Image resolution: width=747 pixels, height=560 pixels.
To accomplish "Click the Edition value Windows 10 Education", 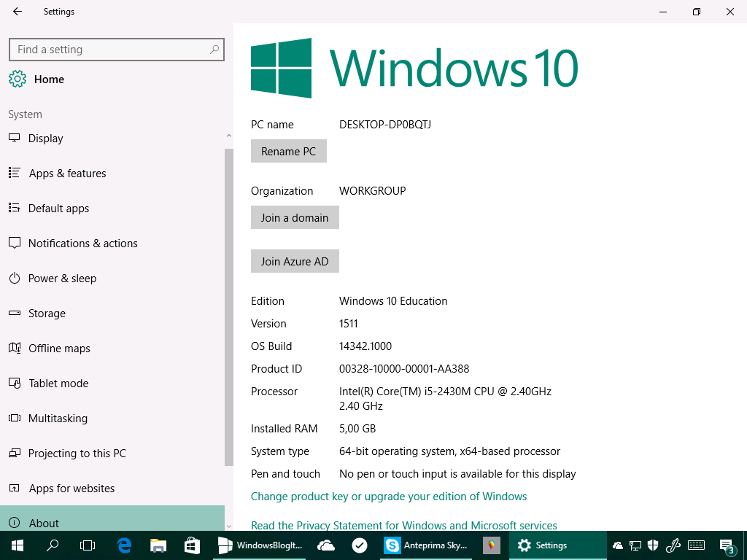I will 393,301.
